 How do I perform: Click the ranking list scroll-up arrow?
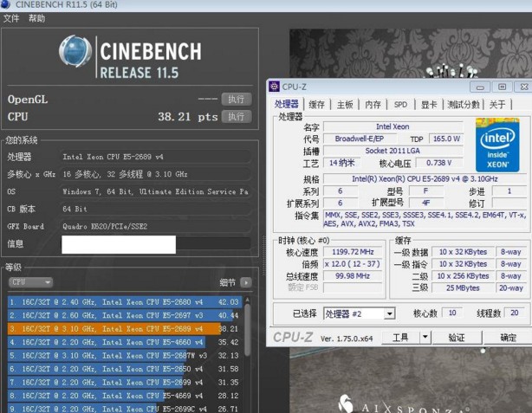(x=247, y=300)
